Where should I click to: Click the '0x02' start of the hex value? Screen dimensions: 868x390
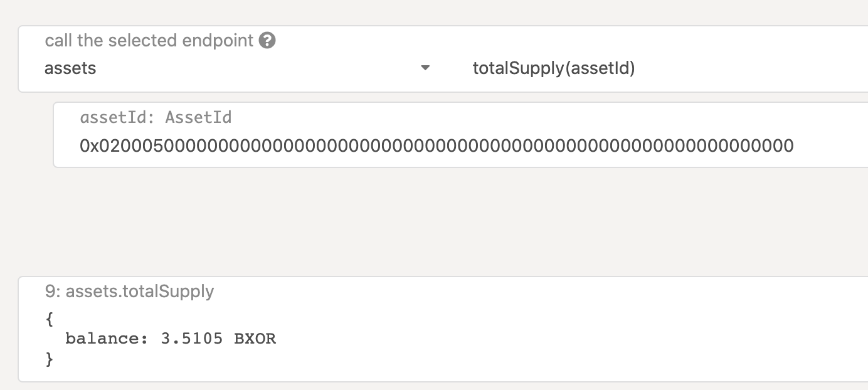point(99,146)
